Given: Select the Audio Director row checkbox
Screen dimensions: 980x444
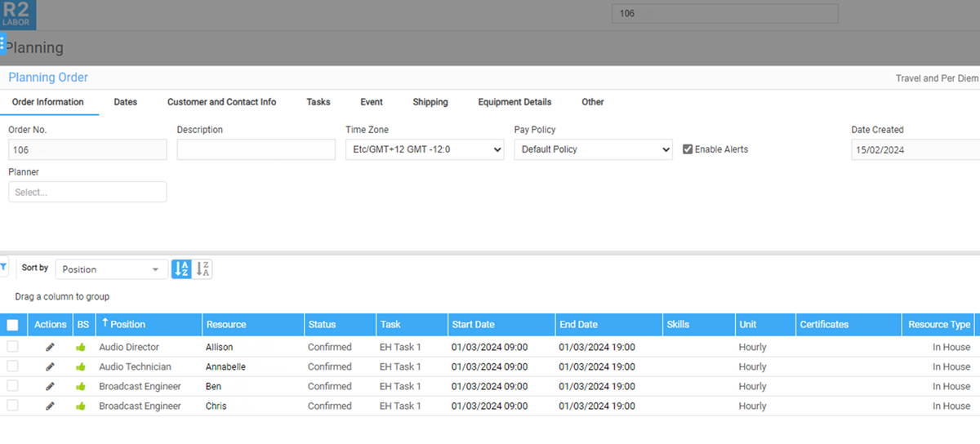Looking at the screenshot, I should coord(12,347).
